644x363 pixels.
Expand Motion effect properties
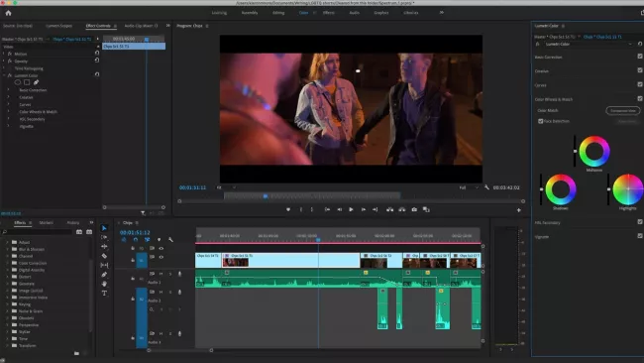click(4, 54)
